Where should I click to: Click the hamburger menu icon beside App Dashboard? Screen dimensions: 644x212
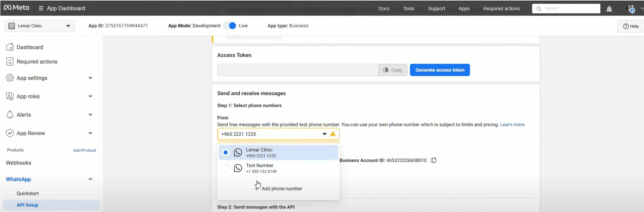coord(41,8)
